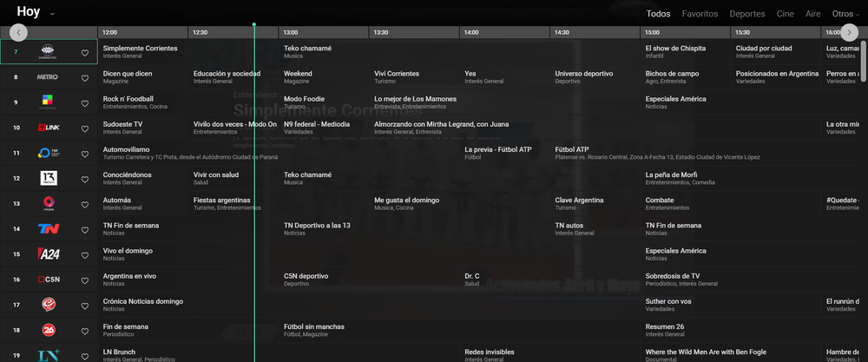Click the A24 channel logo
Image resolution: width=868 pixels, height=362 pixels.
pos(48,254)
